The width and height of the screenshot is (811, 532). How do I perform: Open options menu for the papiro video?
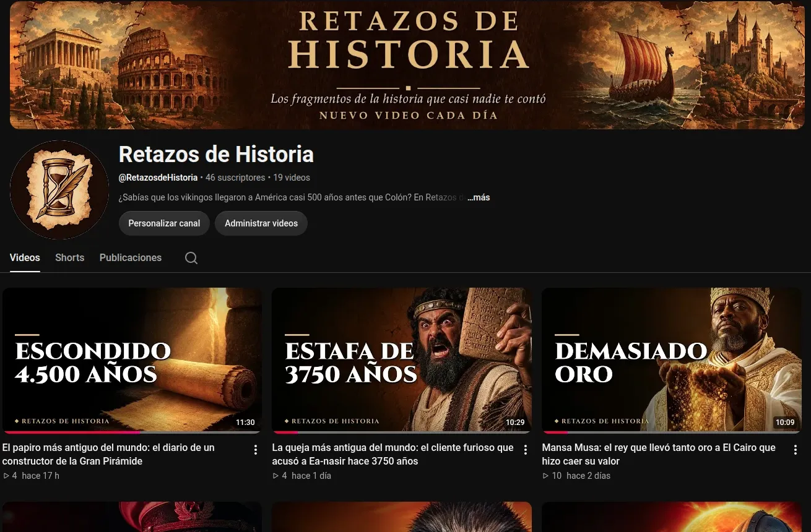pyautogui.click(x=256, y=450)
